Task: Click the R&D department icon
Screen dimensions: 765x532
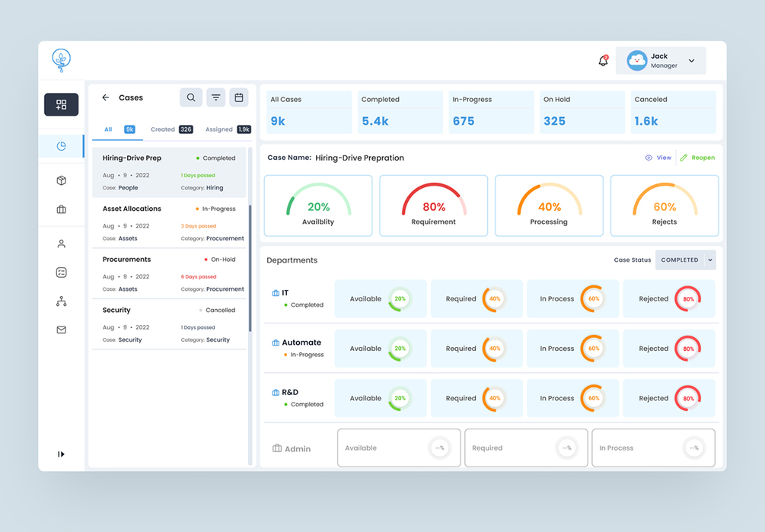Action: (x=276, y=393)
